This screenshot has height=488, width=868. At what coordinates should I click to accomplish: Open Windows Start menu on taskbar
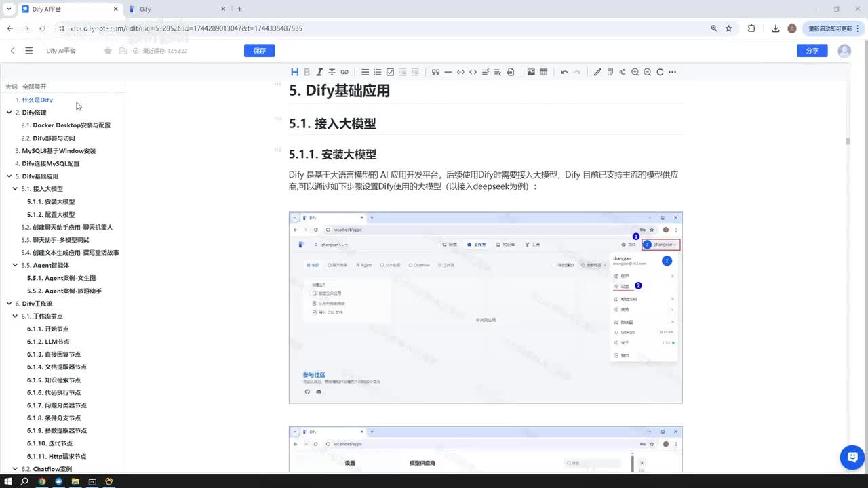[x=7, y=481]
